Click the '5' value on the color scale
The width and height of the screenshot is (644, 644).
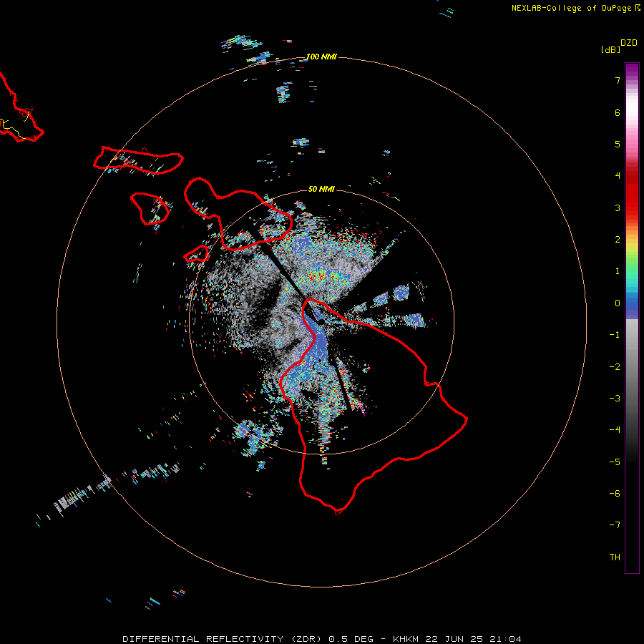pos(618,144)
